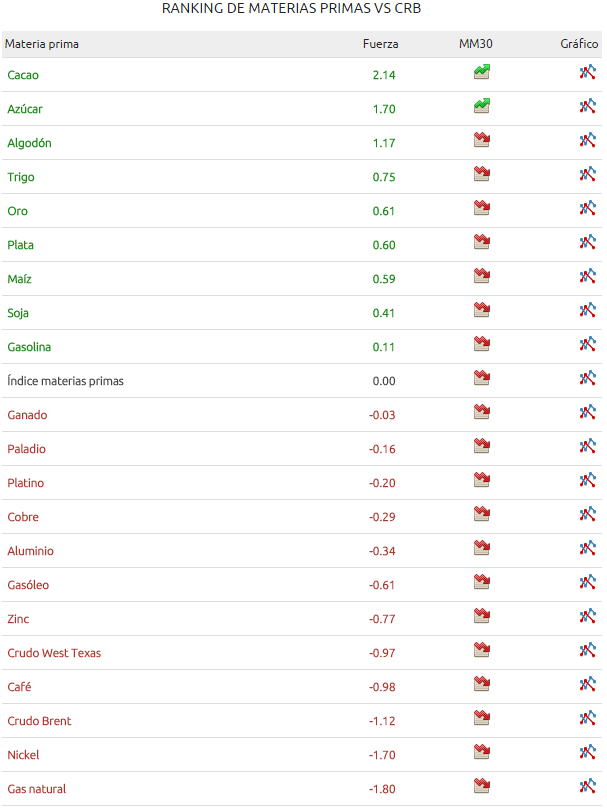Select the Crudo West Texas link
607x809 pixels.
(x=54, y=653)
